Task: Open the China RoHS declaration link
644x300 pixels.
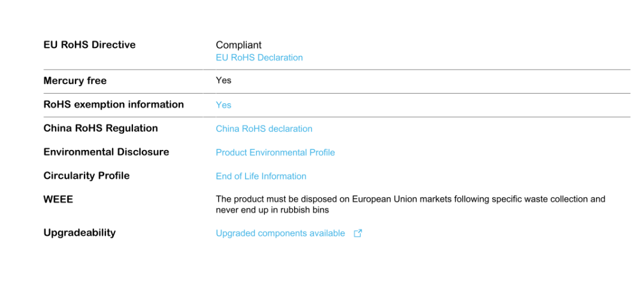Action: pos(264,128)
